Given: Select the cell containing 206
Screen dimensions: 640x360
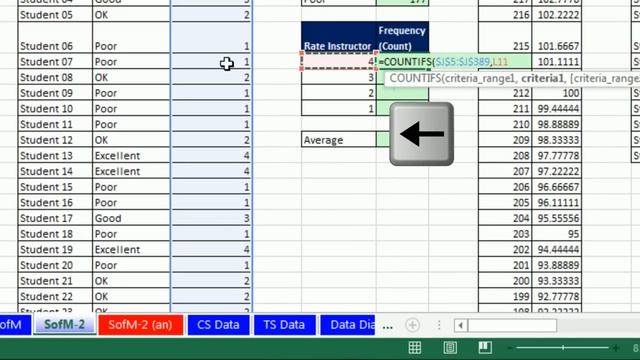Looking at the screenshot, I should 505,187.
